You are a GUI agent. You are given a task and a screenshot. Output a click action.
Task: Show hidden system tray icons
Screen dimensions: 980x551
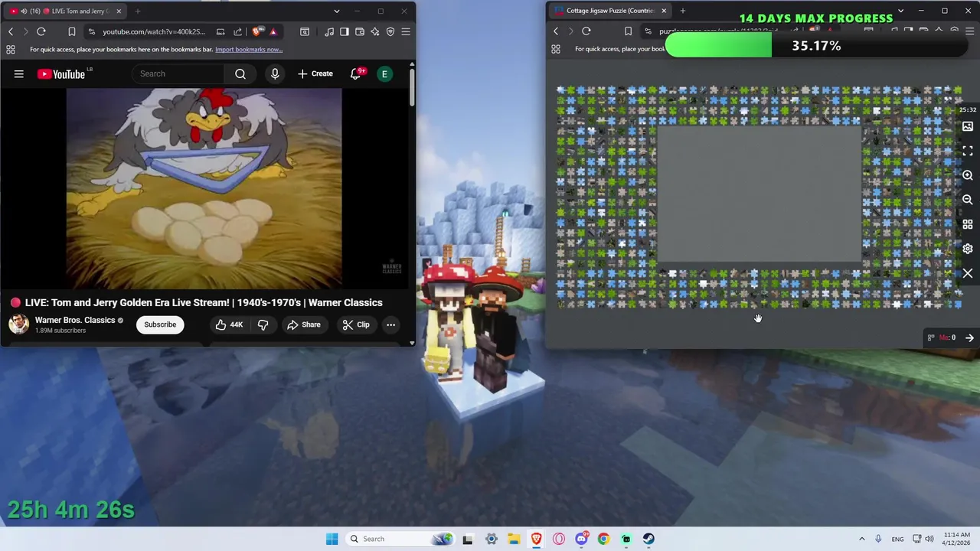[x=861, y=539]
